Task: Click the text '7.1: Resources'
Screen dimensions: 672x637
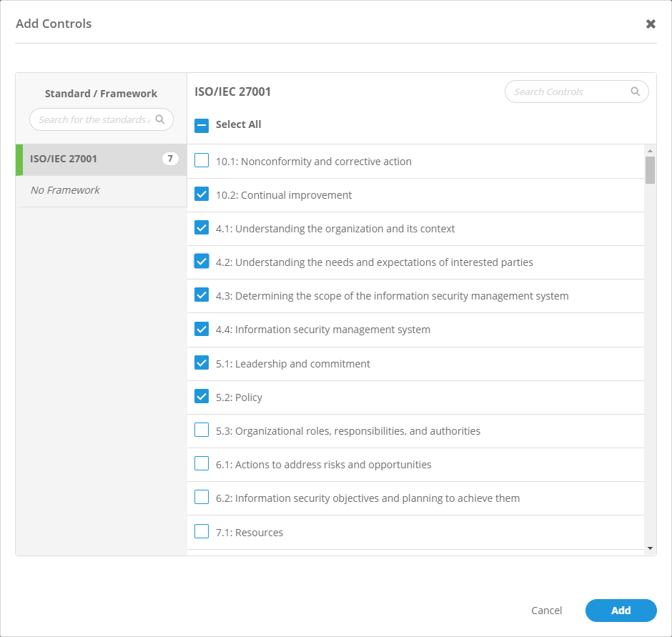Action: (249, 533)
